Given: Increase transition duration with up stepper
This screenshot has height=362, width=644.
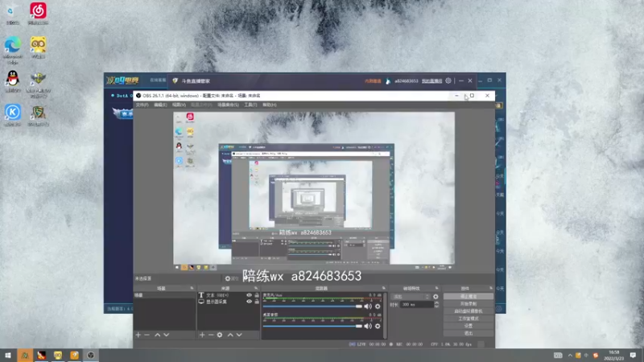Looking at the screenshot, I should click(436, 303).
